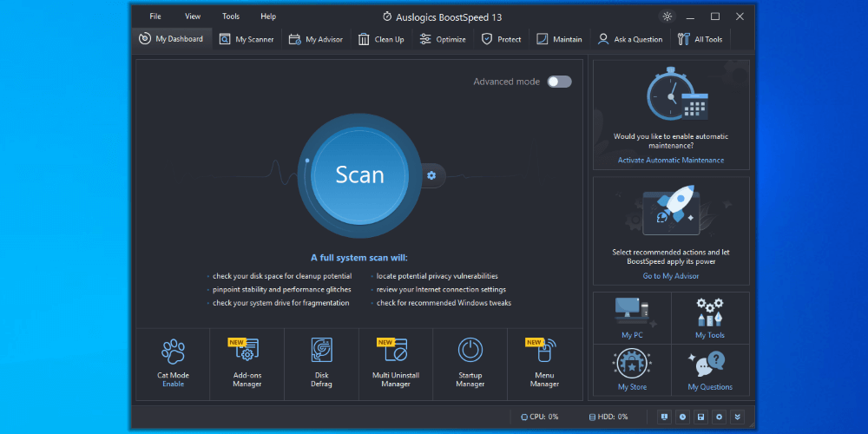Open the File menu
Viewport: 868px width, 434px height.
155,16
